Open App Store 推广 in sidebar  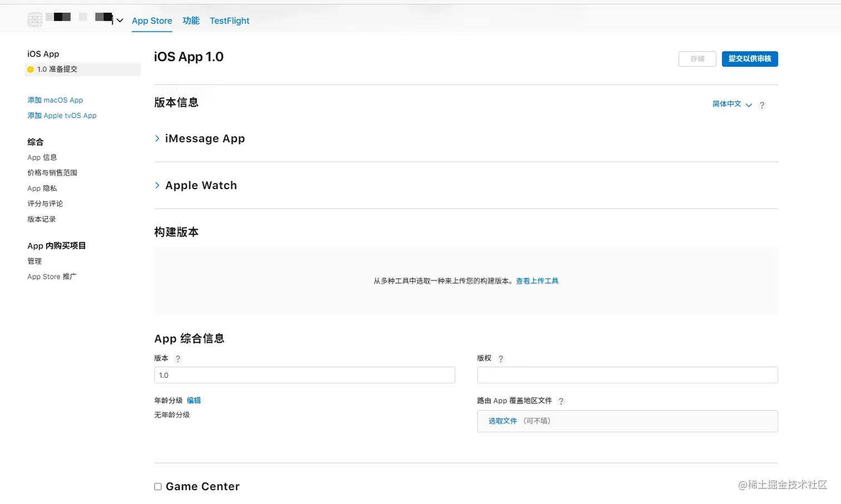(52, 276)
